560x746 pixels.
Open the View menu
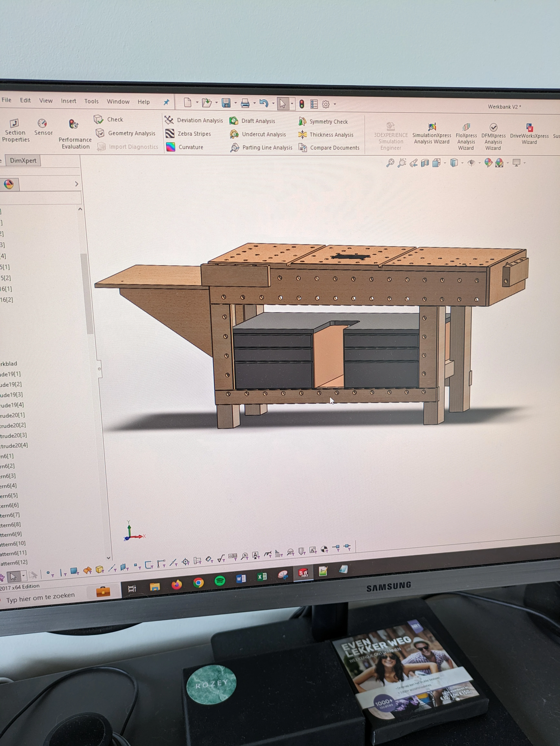[x=46, y=101]
